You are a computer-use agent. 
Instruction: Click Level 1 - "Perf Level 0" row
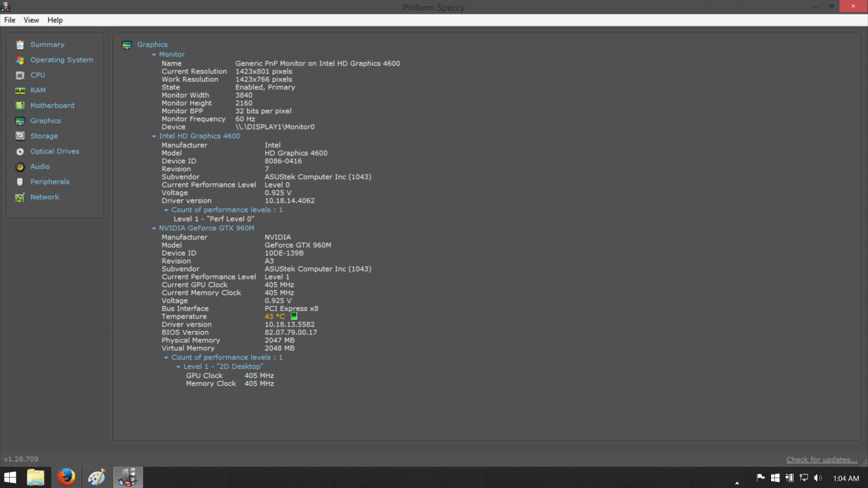[214, 219]
